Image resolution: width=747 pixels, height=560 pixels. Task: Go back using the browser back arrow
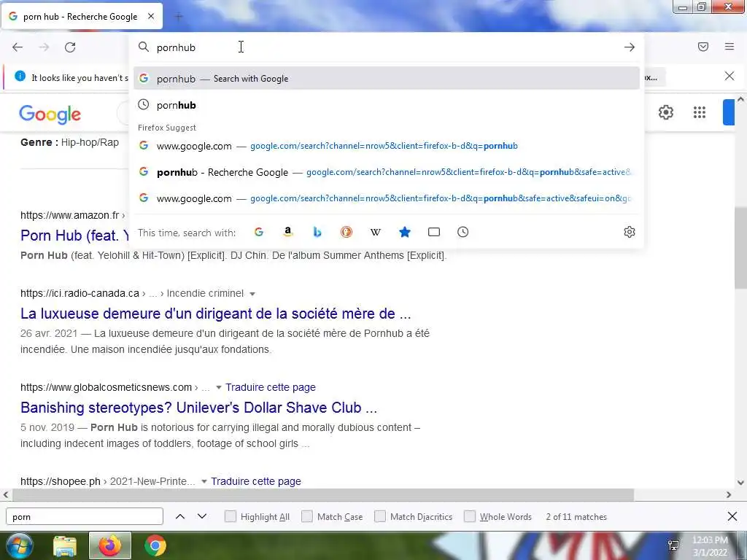18,47
